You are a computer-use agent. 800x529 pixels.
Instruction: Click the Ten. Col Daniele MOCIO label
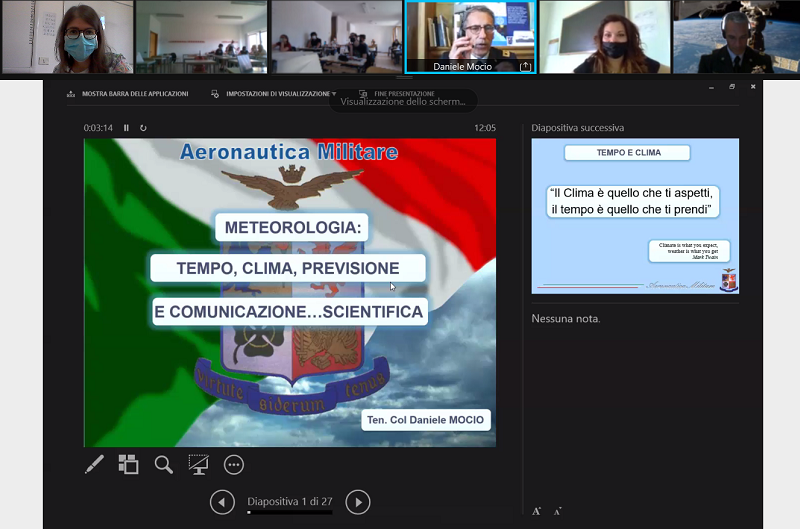pyautogui.click(x=426, y=420)
